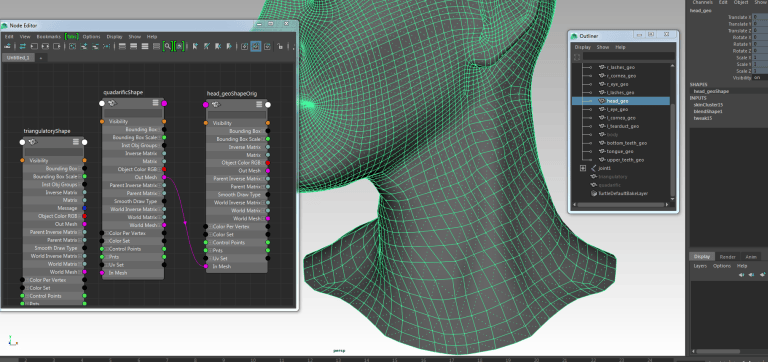Screen dimensions: 768x362
Task: Select l_tearduct_geo in the Outliner
Action: tap(623, 126)
